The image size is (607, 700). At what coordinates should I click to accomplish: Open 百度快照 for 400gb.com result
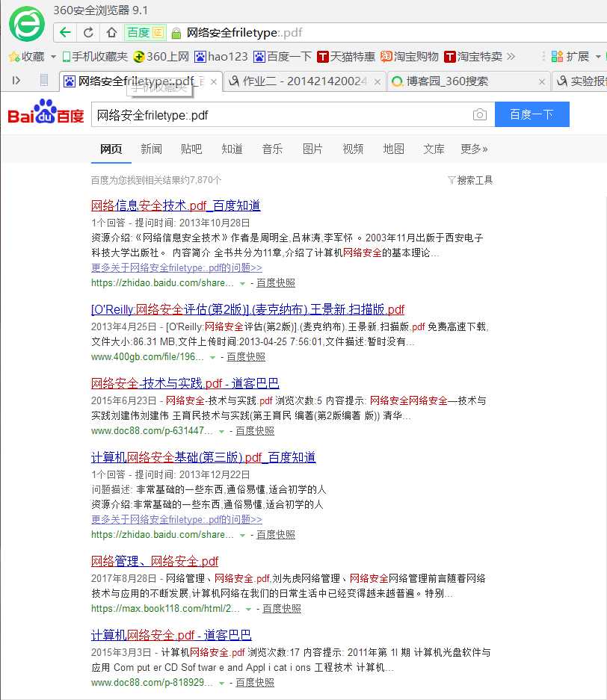pyautogui.click(x=246, y=357)
